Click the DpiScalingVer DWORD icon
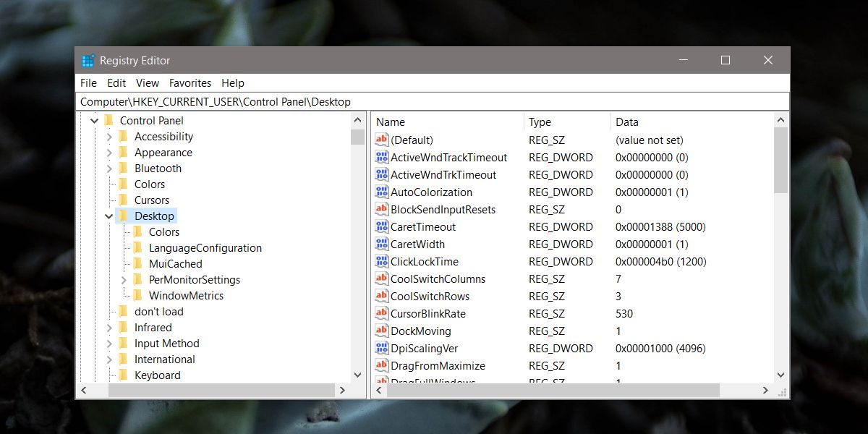The width and height of the screenshot is (868, 434). tap(382, 348)
